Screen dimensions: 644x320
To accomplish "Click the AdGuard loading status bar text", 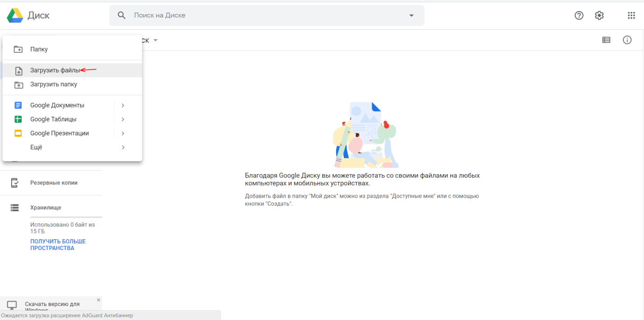I will pos(67,315).
